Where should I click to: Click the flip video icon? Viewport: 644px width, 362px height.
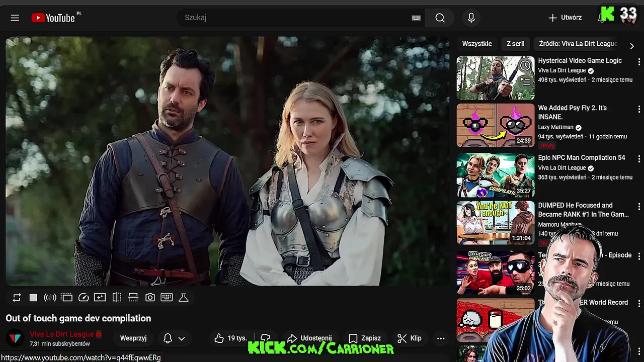117,298
